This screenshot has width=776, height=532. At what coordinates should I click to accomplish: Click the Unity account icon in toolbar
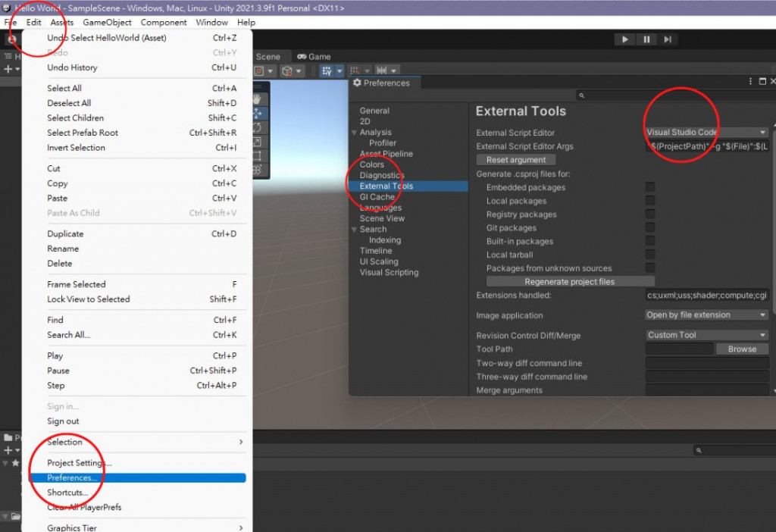click(x=12, y=39)
